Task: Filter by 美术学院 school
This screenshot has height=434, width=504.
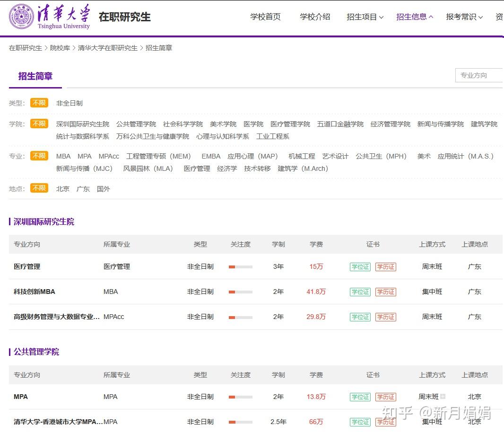Action: (223, 124)
